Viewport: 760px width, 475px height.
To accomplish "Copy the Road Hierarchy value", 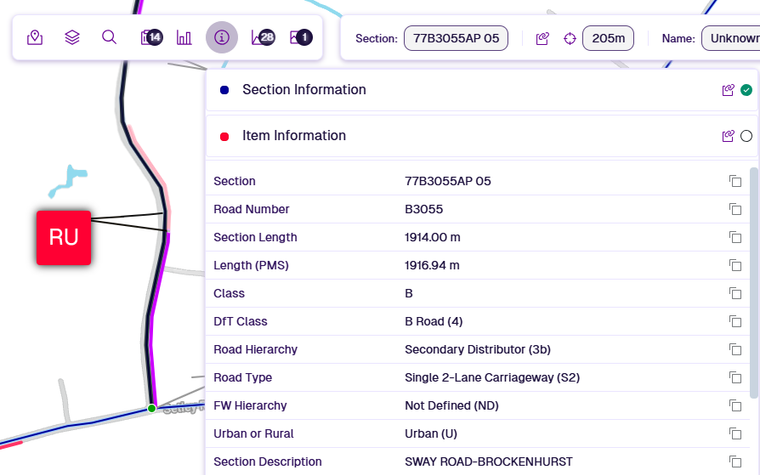I will tap(735, 350).
